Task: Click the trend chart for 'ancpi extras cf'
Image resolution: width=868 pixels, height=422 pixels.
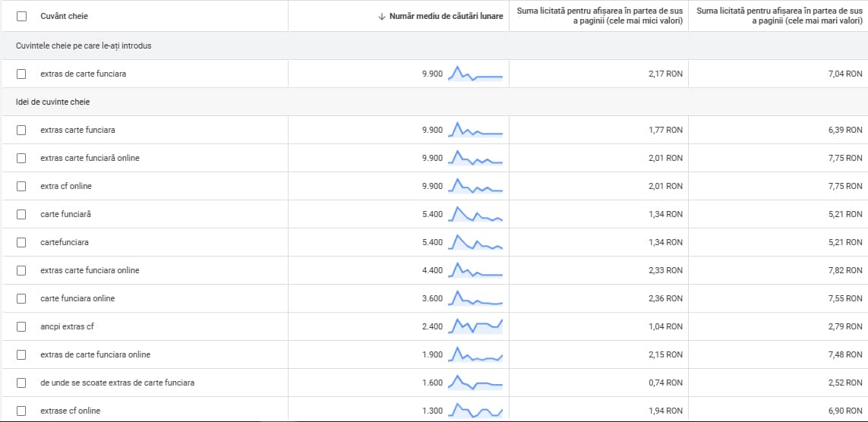Action: coord(475,326)
